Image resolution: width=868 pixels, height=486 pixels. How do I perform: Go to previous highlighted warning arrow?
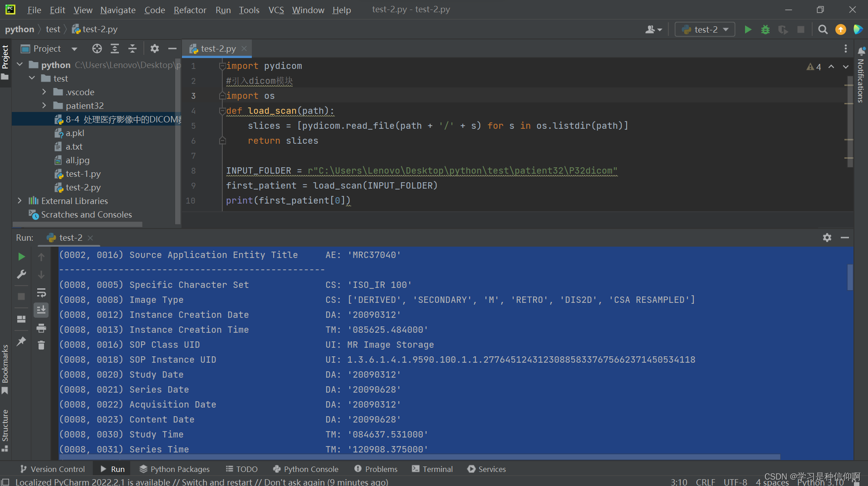tap(831, 67)
